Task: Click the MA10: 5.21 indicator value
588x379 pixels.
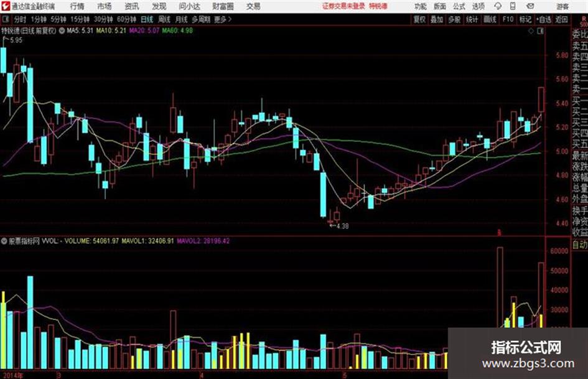Action: (111, 30)
